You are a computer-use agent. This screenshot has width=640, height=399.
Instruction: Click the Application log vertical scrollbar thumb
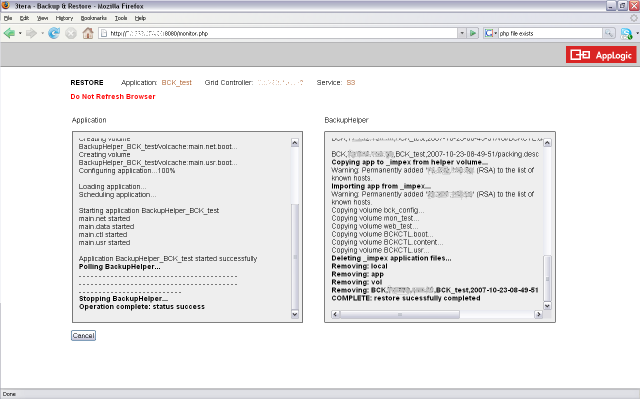[x=295, y=257]
